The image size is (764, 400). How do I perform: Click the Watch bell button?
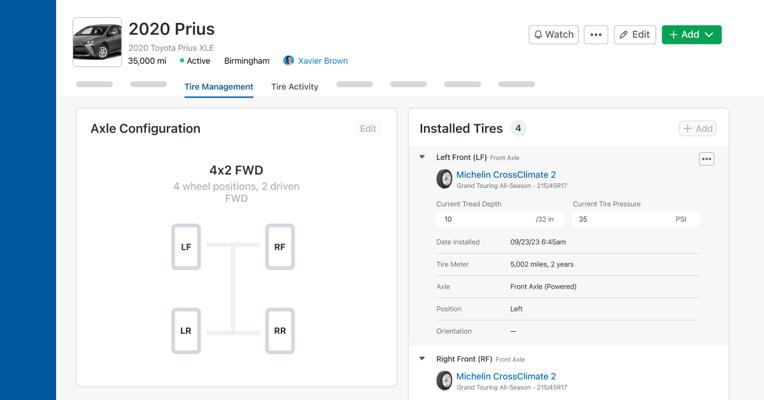click(x=553, y=34)
